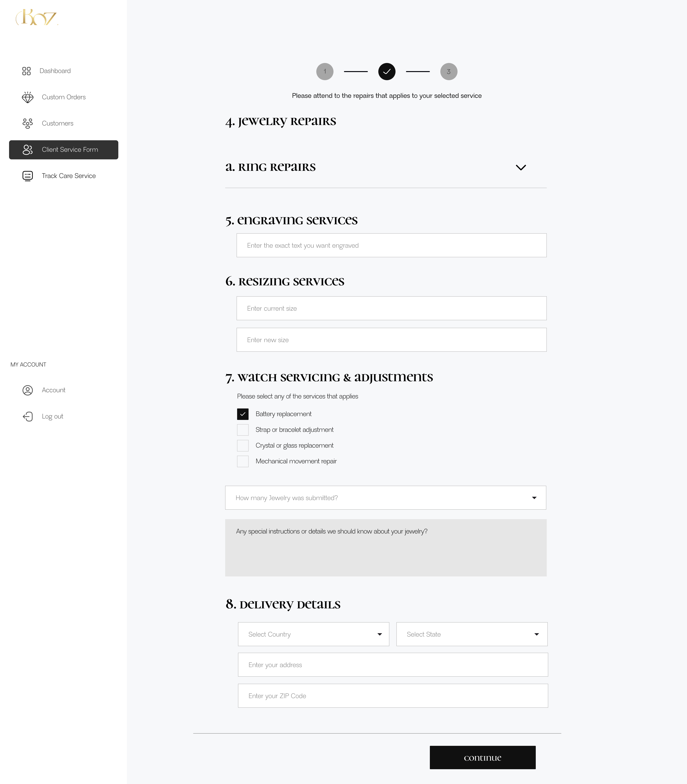Click the Account profile icon
This screenshot has height=784, width=687.
(28, 390)
